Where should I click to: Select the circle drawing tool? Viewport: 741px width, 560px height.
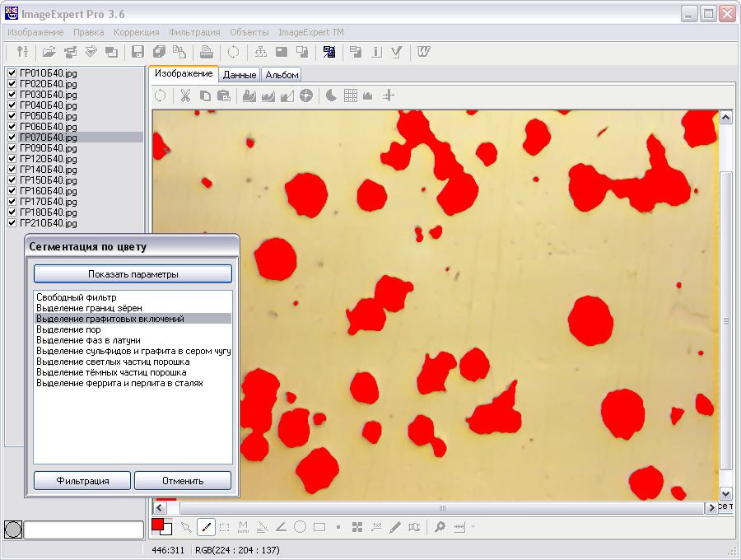pos(301,527)
